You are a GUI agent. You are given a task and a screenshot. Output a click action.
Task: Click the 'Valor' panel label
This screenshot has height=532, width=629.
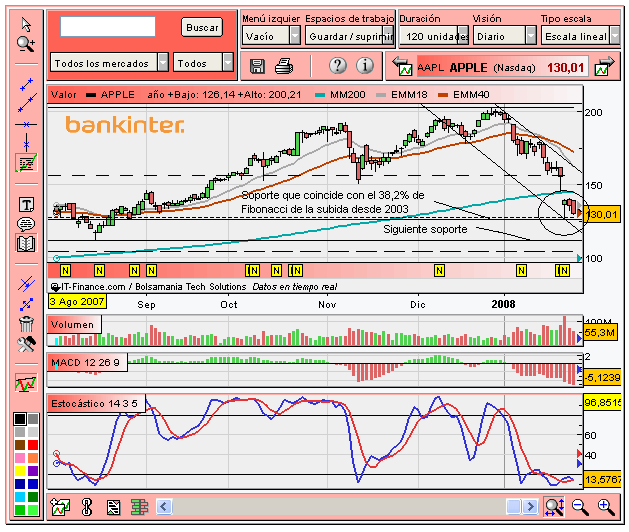click(63, 95)
